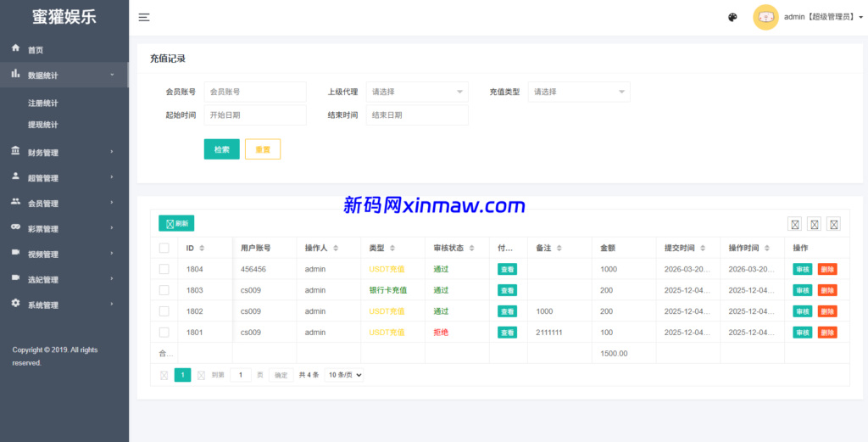
Task: Sort by 提交时间 column arrows
Action: 703,248
